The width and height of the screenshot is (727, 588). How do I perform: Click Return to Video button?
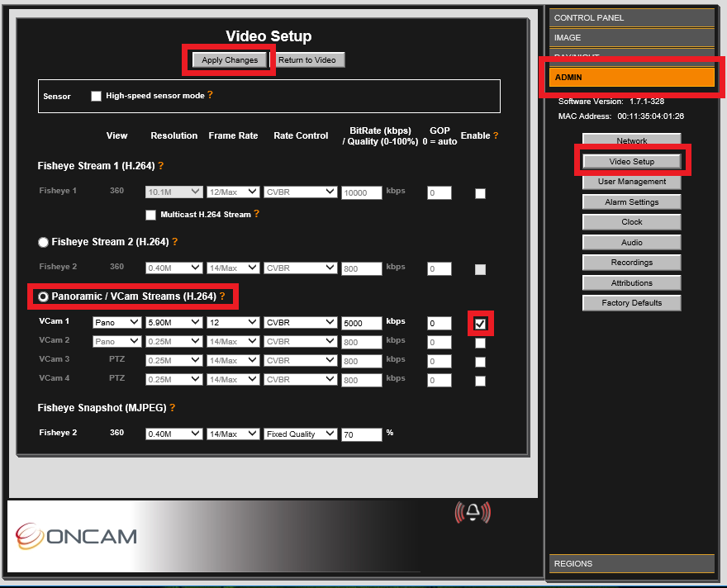[x=307, y=59]
